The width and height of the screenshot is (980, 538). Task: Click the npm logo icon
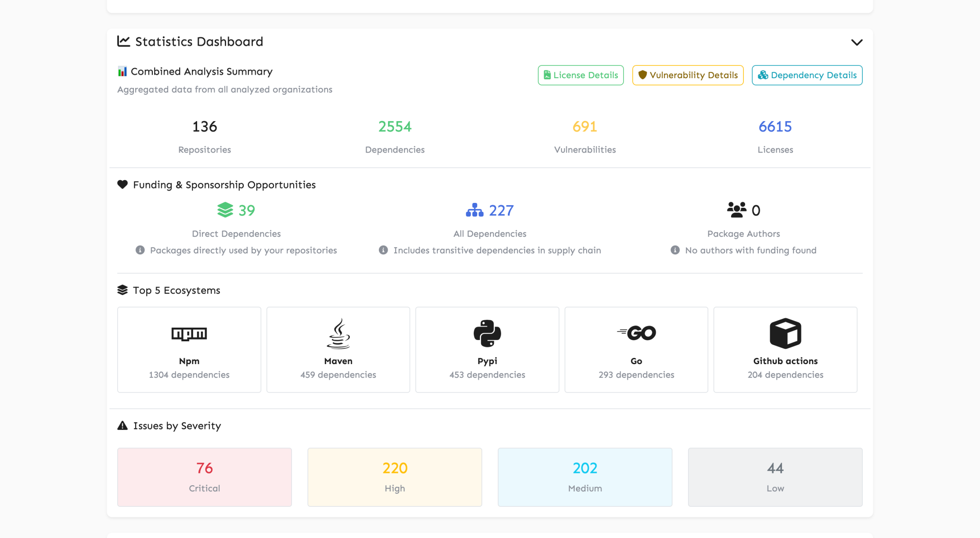click(189, 334)
